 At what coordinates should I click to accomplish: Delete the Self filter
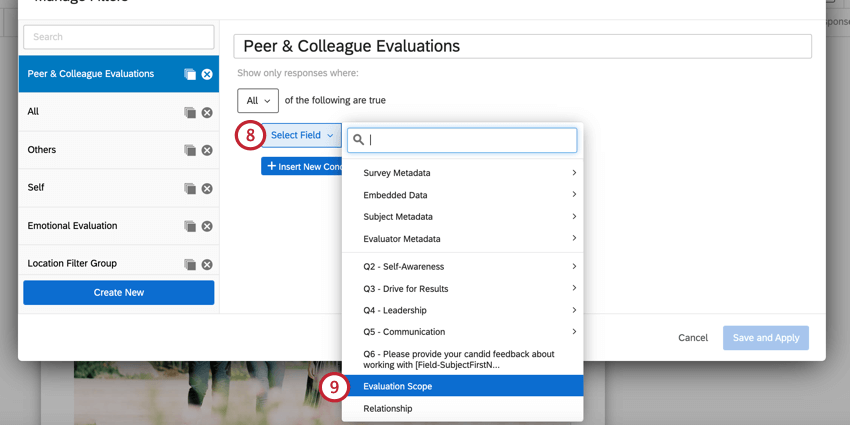[207, 188]
